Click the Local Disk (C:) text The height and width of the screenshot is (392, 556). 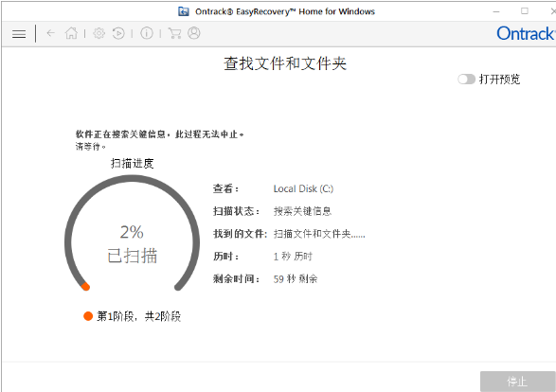303,188
